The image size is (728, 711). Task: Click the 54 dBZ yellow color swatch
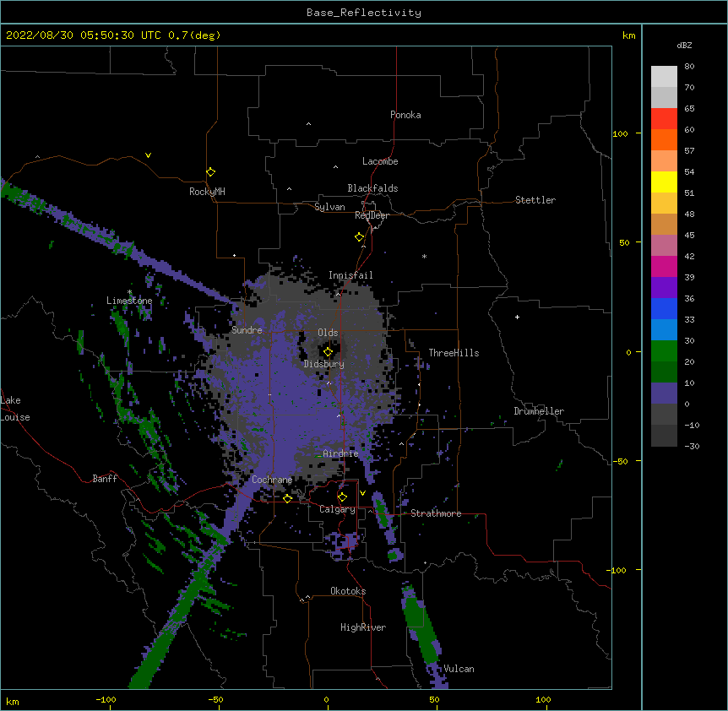664,182
